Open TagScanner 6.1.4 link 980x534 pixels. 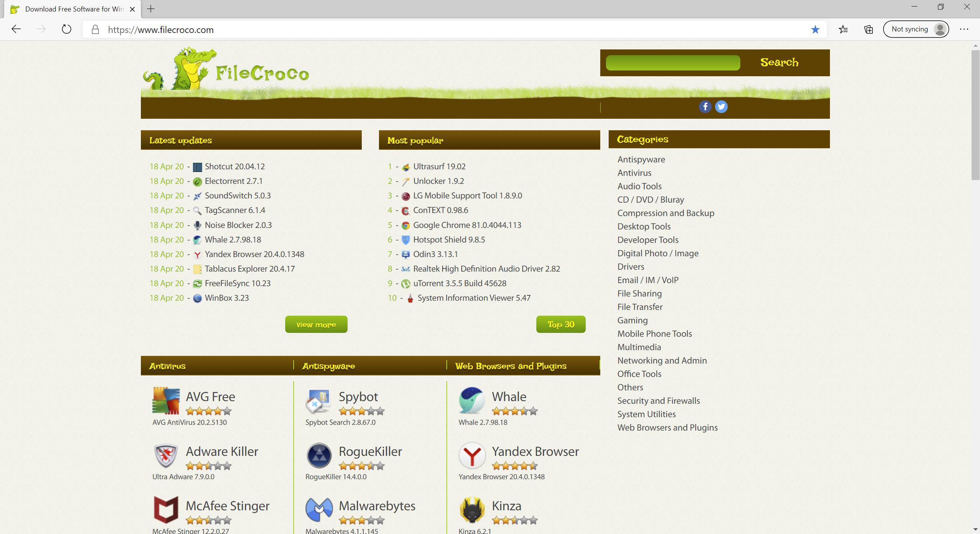click(235, 210)
